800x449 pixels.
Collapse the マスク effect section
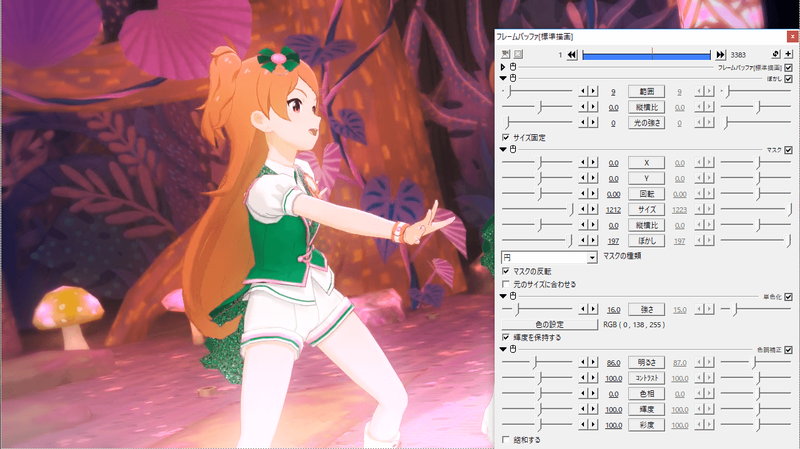click(503, 149)
